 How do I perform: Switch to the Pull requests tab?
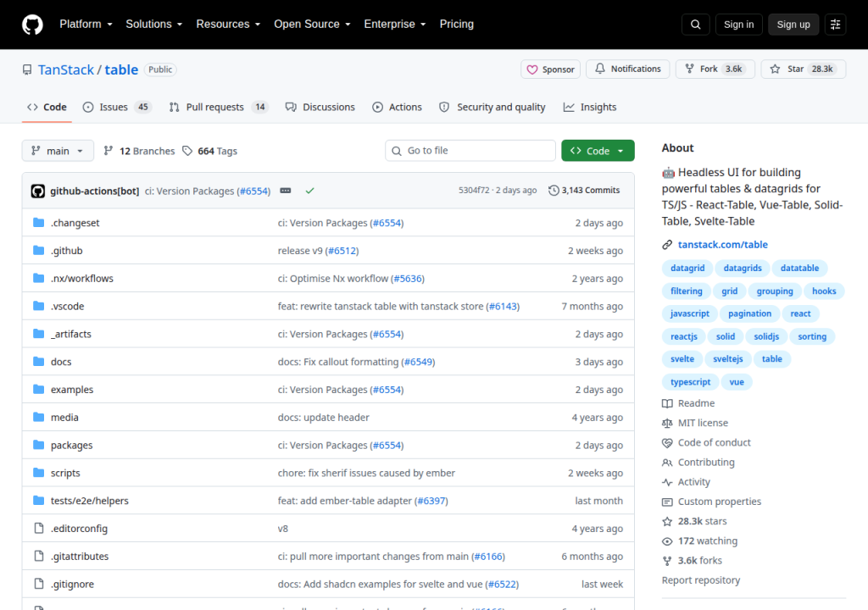click(x=218, y=107)
